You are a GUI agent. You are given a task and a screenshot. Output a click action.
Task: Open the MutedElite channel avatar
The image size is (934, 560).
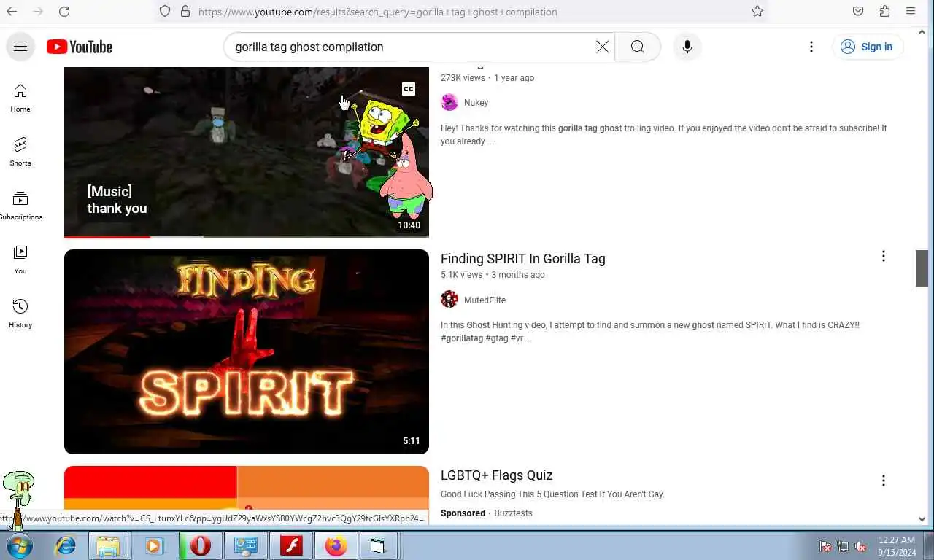point(449,300)
